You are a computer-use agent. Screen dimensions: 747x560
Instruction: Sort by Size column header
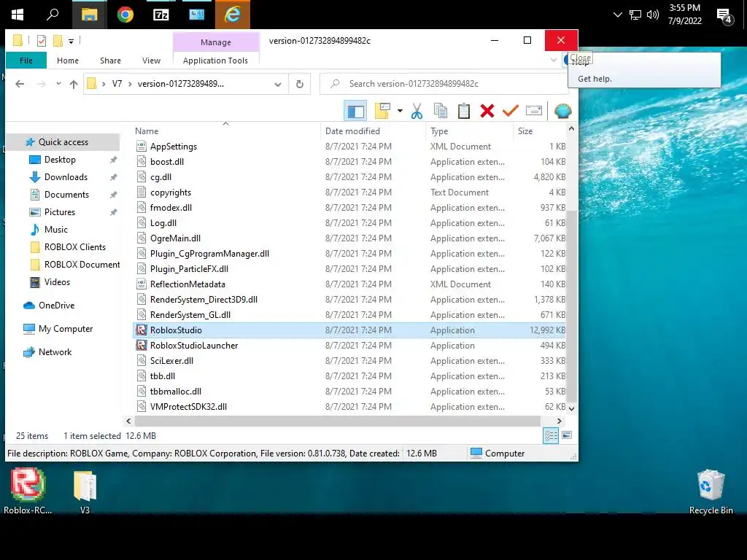(x=540, y=131)
